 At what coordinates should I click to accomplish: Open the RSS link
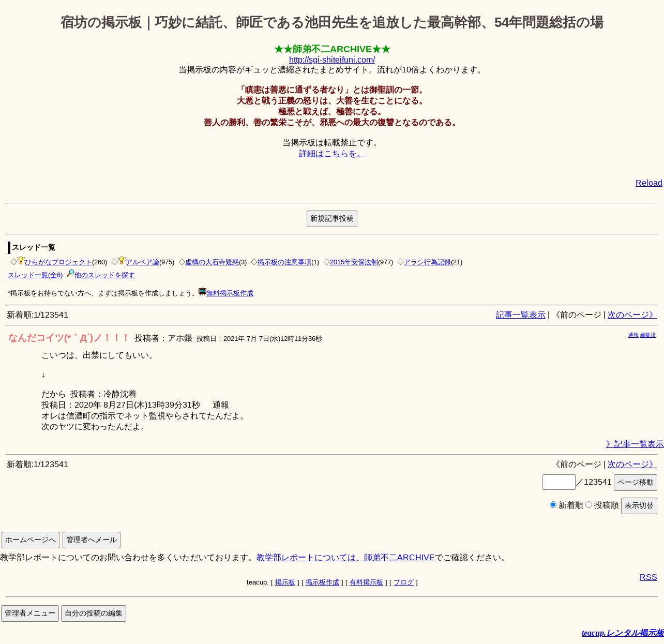point(648,577)
